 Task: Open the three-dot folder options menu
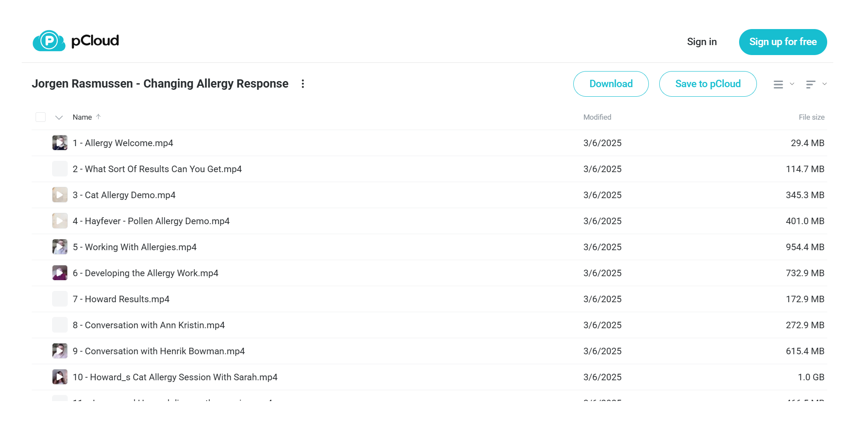[x=303, y=84]
